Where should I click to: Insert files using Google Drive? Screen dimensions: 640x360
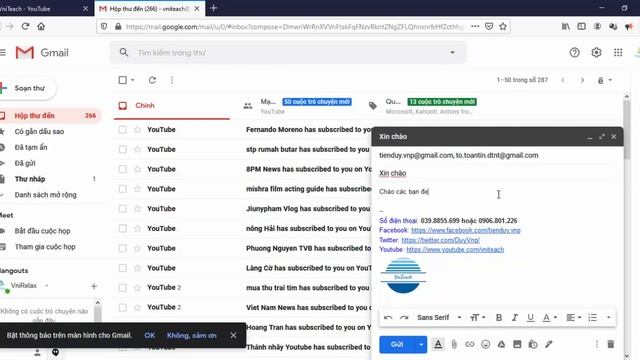tap(501, 344)
